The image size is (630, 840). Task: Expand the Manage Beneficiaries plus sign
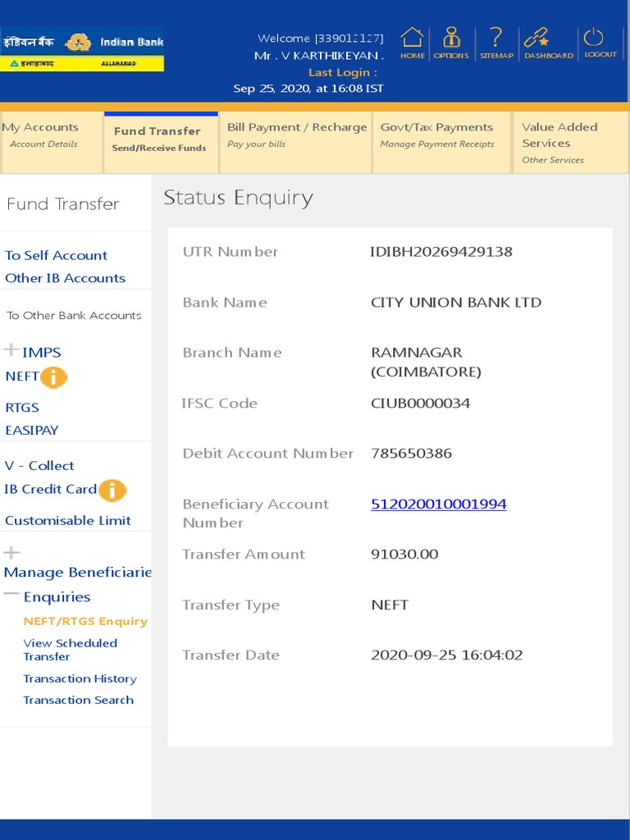(x=11, y=552)
